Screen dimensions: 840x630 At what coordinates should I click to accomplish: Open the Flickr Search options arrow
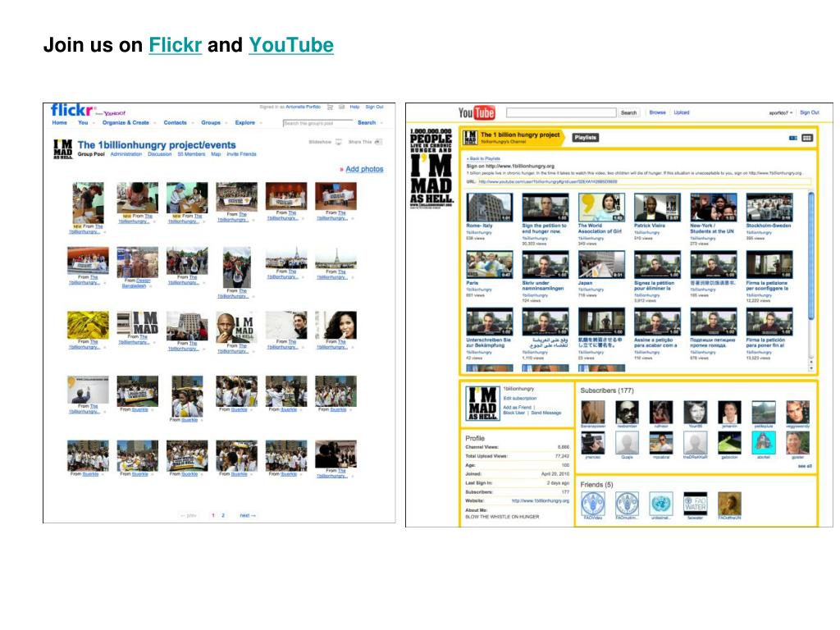[x=381, y=123]
